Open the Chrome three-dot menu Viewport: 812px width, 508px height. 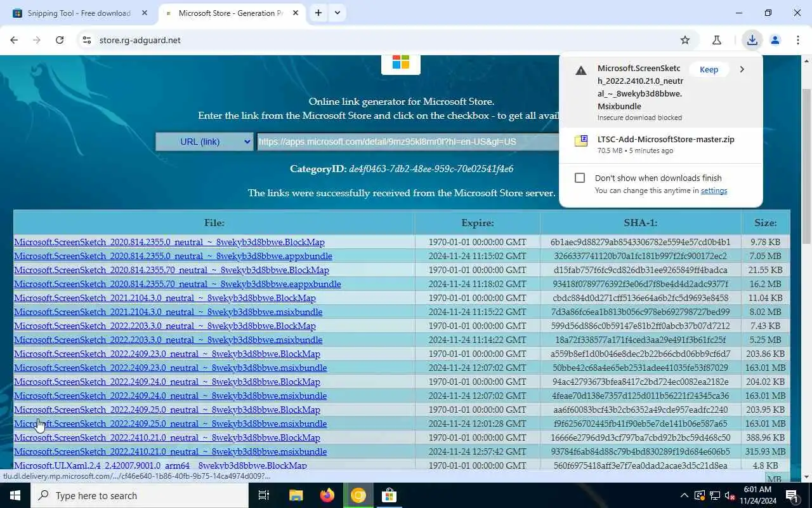point(798,40)
